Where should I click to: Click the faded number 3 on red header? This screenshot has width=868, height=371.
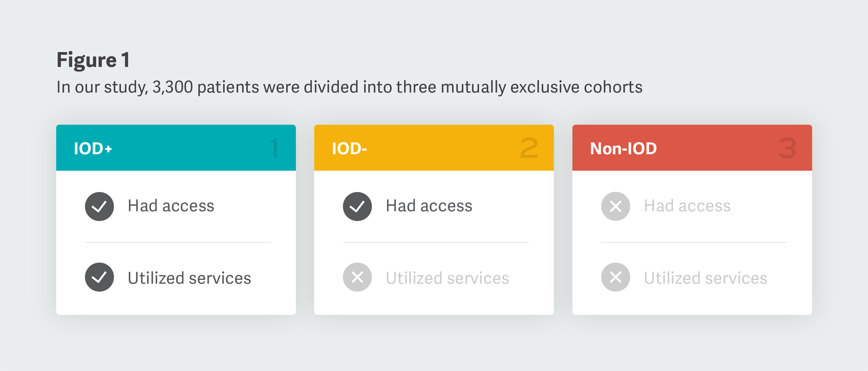(788, 148)
